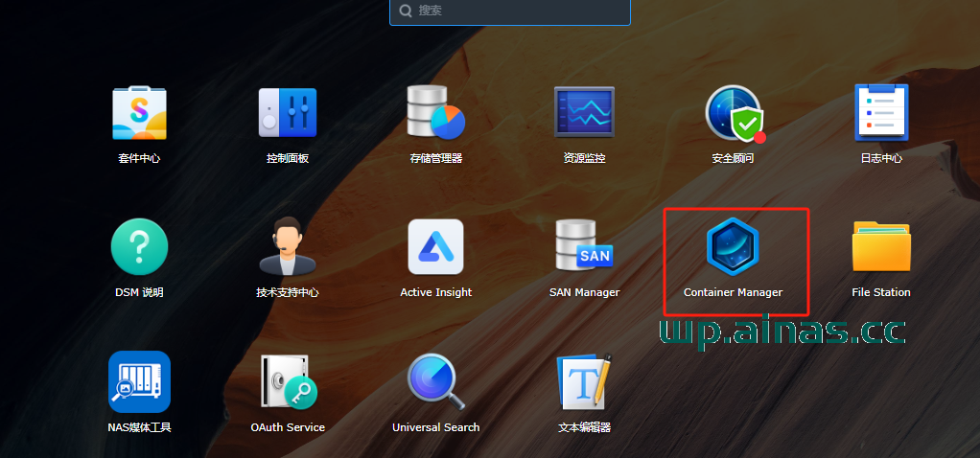Launch 技术支持中心 support center
The height and width of the screenshot is (458, 980).
pyautogui.click(x=288, y=246)
